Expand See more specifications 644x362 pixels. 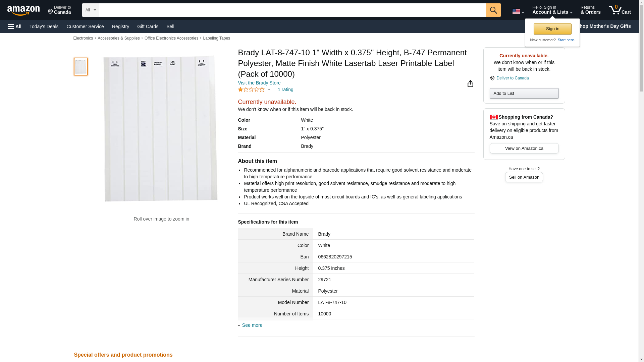point(252,325)
